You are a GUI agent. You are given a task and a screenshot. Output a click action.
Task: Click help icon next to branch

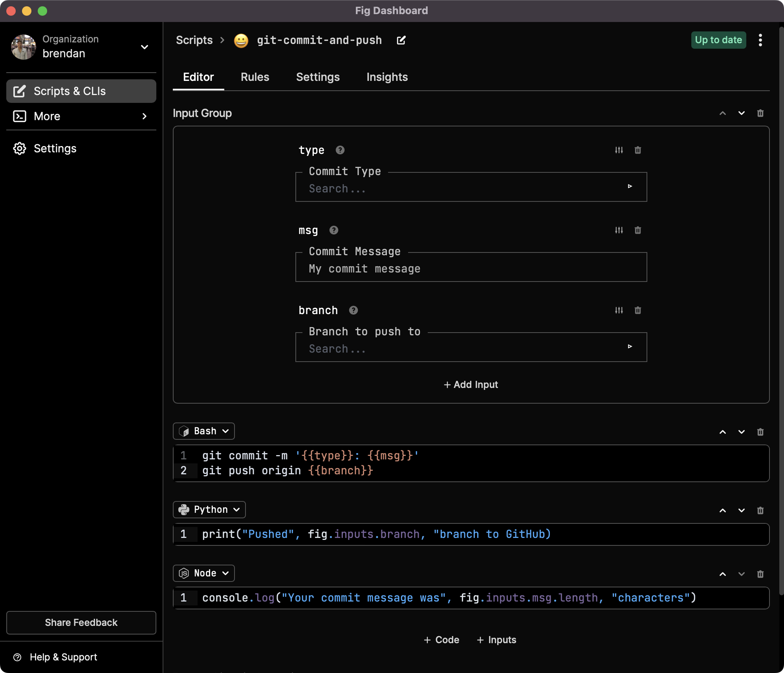[353, 310]
